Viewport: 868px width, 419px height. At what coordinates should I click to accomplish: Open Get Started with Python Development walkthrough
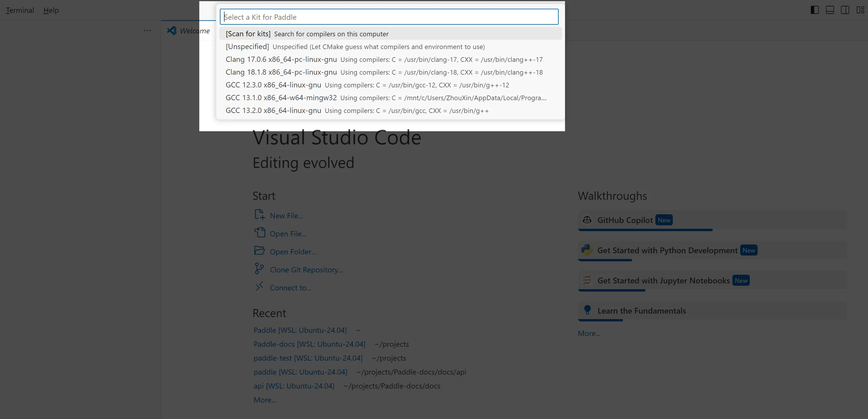click(712, 251)
